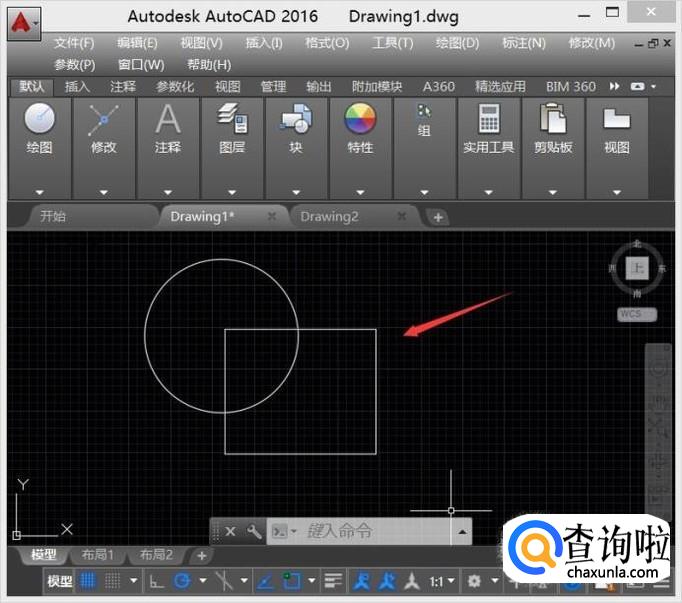The width and height of the screenshot is (682, 603).
Task: Open the 1:1 annotation scale dropdown
Action: pyautogui.click(x=442, y=581)
